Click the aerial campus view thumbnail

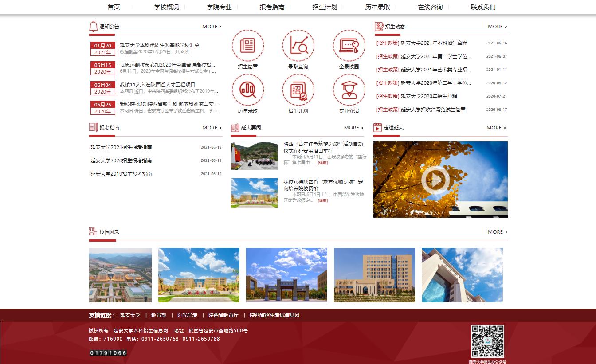click(x=120, y=275)
